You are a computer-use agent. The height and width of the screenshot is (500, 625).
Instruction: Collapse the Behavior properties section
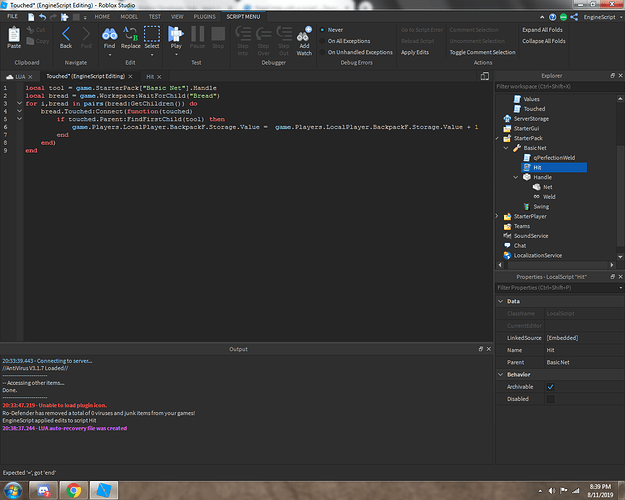[x=501, y=374]
